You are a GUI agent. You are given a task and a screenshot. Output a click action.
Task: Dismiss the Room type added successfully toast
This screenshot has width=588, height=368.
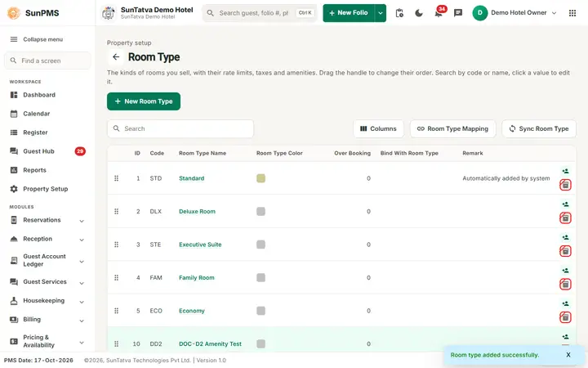point(568,355)
